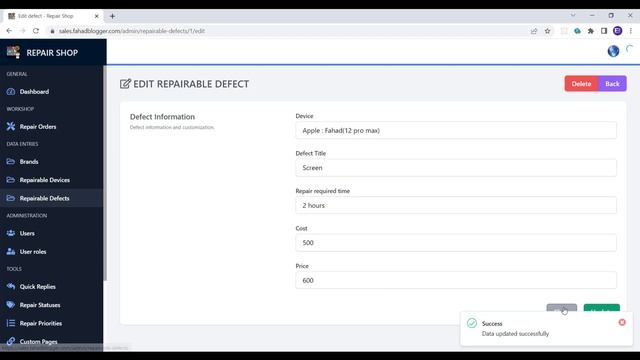
Task: Open the Dashboard sidebar icon
Action: (11, 91)
